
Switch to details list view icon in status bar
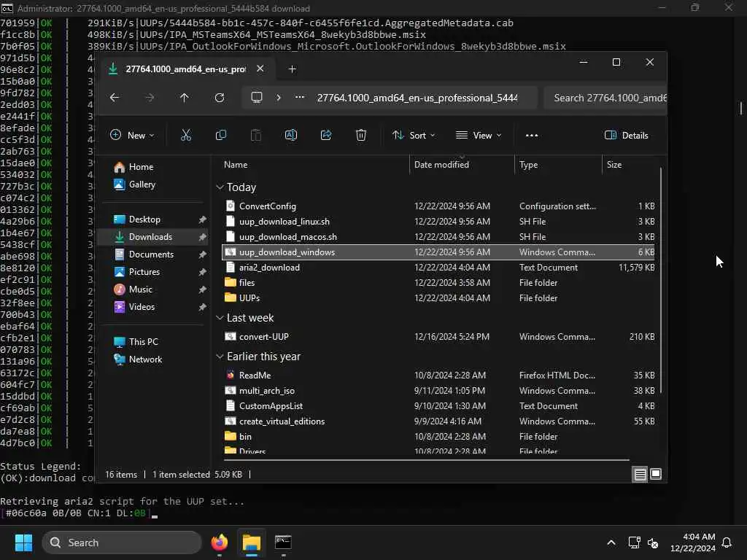[x=640, y=474]
